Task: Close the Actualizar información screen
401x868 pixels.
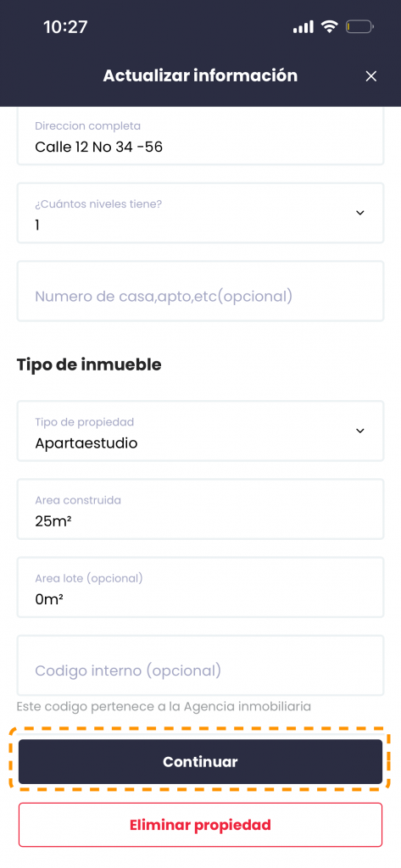Action: point(371,76)
